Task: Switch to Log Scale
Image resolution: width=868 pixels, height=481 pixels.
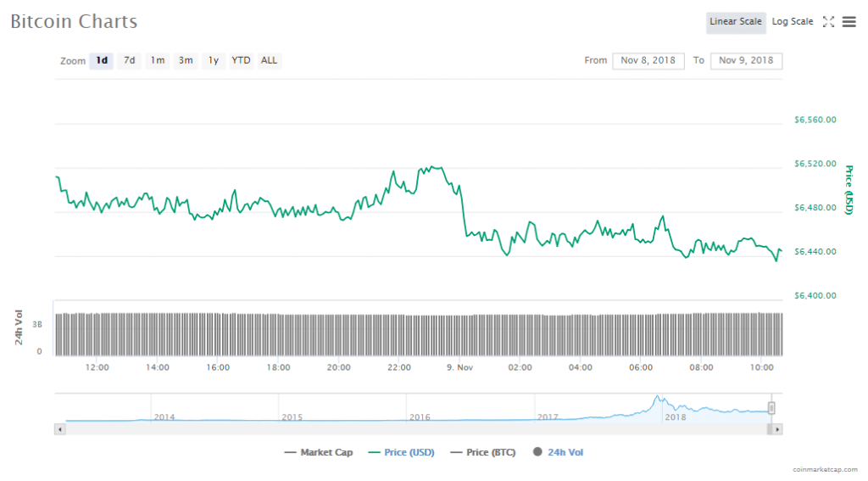Action: (792, 22)
